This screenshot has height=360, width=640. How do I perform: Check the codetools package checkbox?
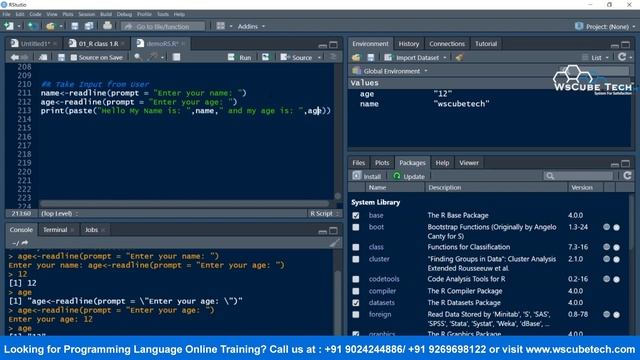pyautogui.click(x=356, y=279)
